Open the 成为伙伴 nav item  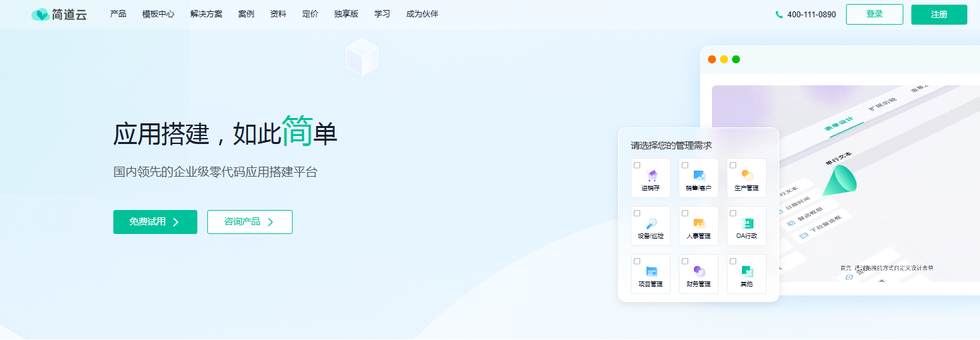tap(422, 14)
